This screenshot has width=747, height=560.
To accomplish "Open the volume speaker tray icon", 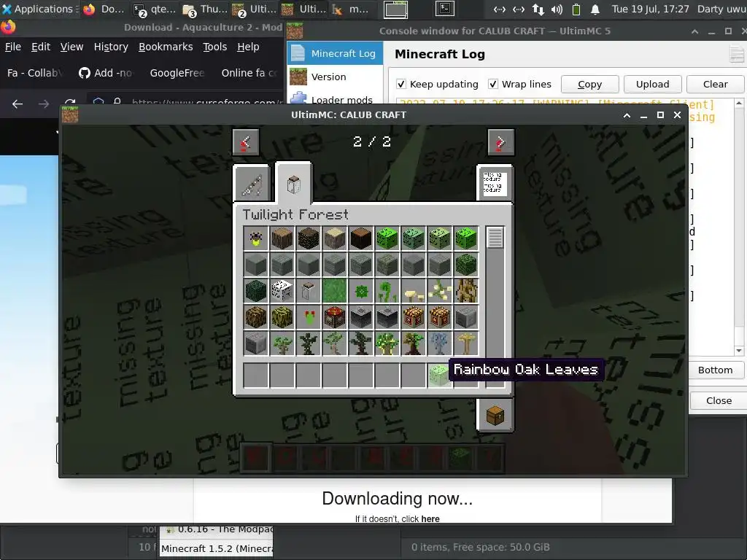I will (557, 9).
